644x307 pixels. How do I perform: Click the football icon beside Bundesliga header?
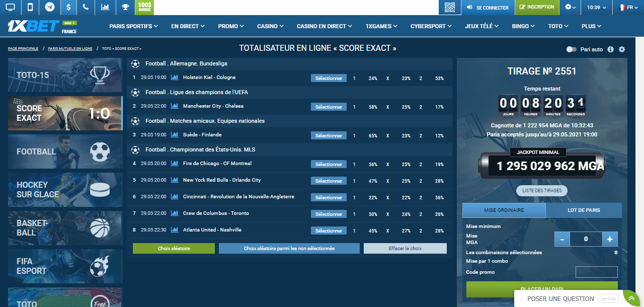(135, 64)
